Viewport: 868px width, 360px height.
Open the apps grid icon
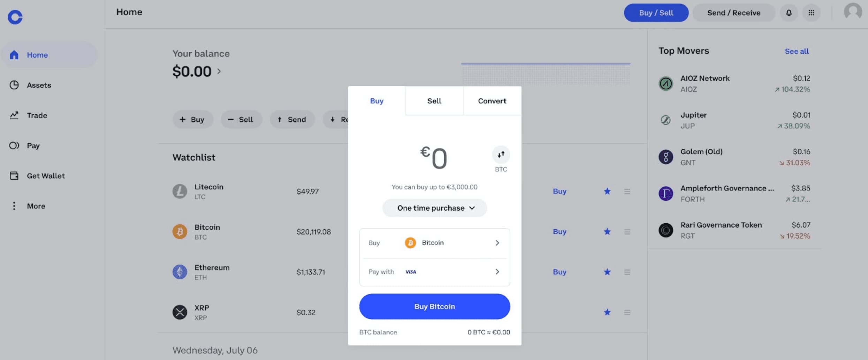tap(811, 13)
